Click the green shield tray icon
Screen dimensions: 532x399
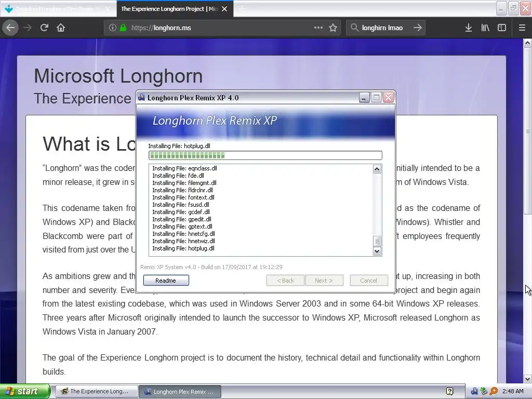[x=484, y=391]
